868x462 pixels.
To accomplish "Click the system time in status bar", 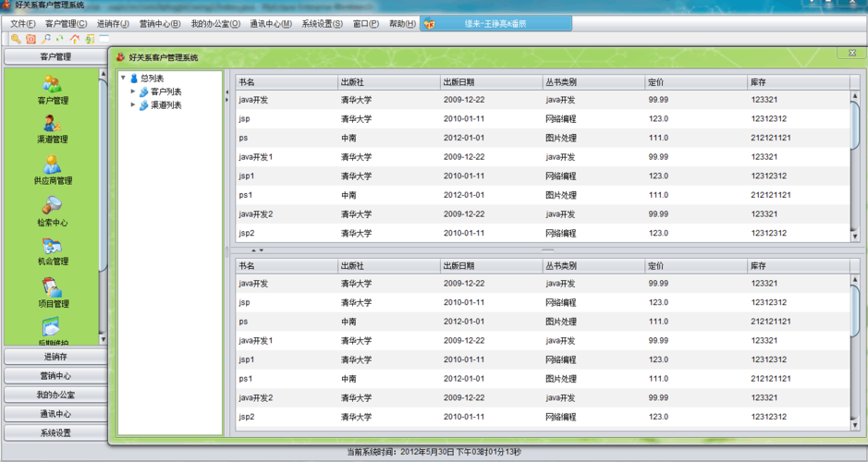I will pyautogui.click(x=434, y=452).
